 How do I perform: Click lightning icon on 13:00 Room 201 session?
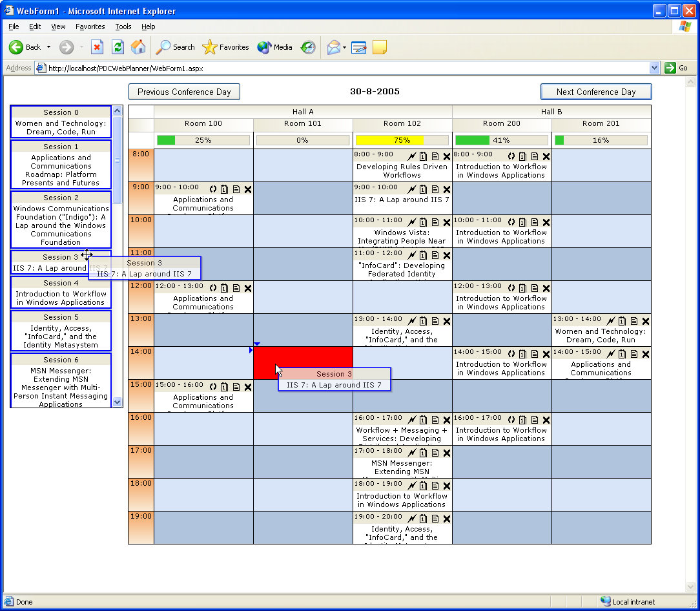(611, 321)
